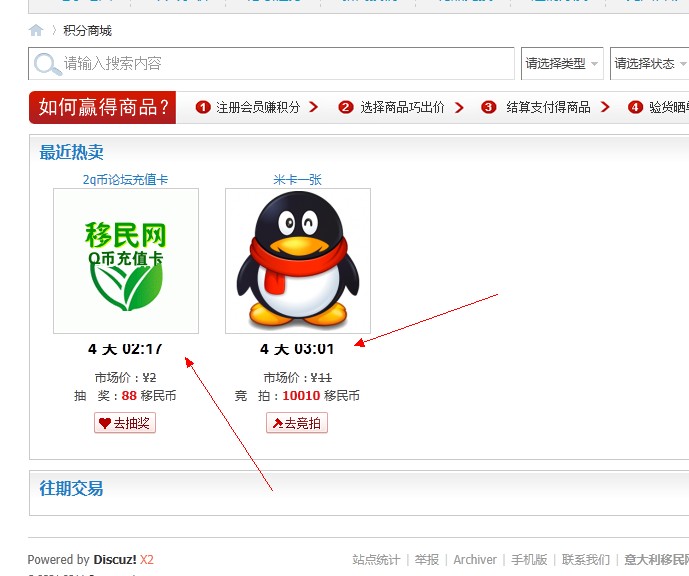Click the red arrow after step 1

point(313,107)
